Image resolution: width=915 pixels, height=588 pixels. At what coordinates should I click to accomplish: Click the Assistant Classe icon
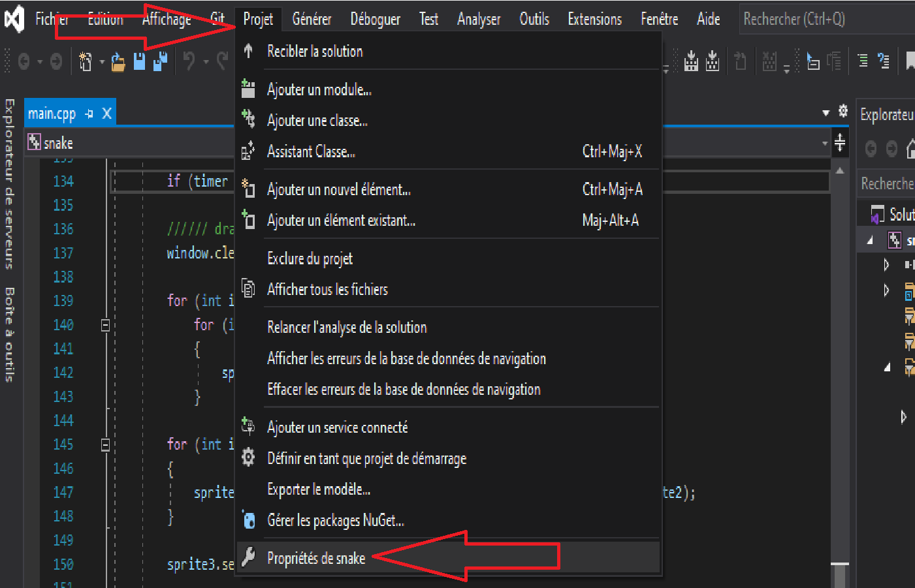(x=248, y=151)
